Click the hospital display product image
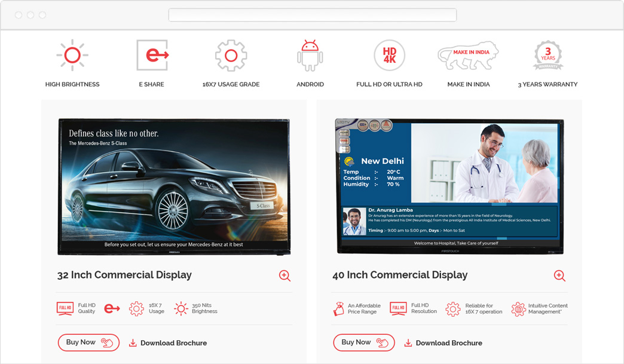624x364 pixels. (449, 186)
